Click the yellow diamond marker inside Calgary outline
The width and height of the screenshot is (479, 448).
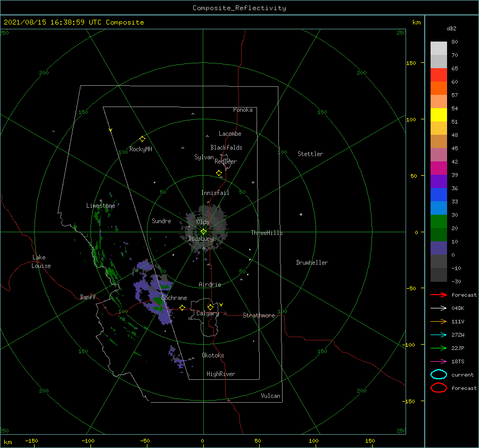tap(210, 307)
